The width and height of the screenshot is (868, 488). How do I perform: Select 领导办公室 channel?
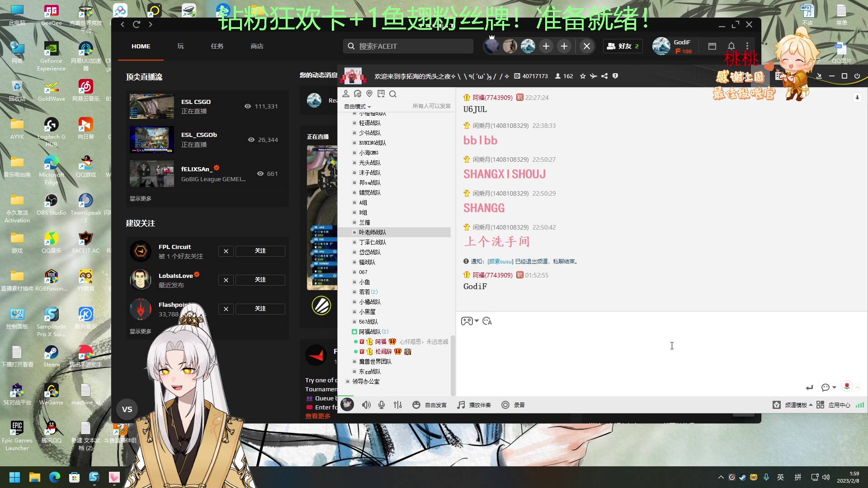(x=366, y=381)
